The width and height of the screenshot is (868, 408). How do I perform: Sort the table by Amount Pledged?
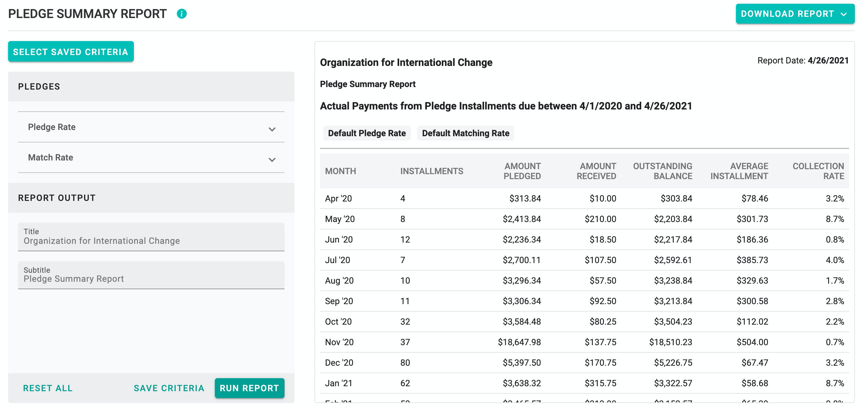[x=522, y=171]
